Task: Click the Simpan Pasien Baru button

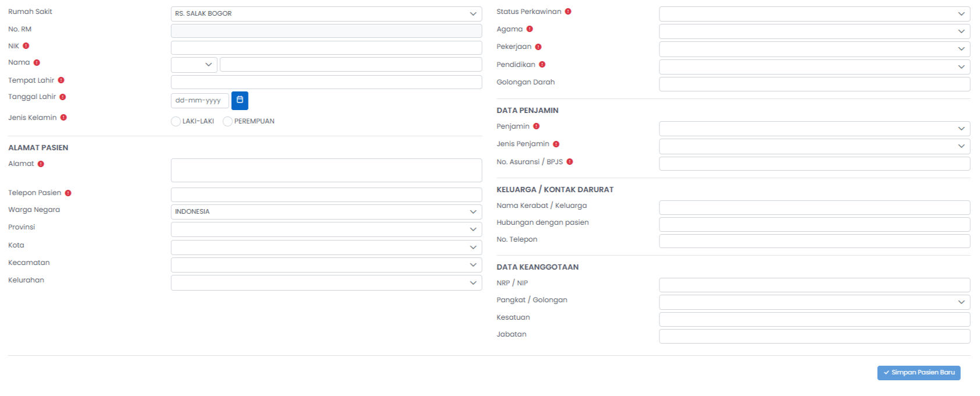Action: (918, 373)
